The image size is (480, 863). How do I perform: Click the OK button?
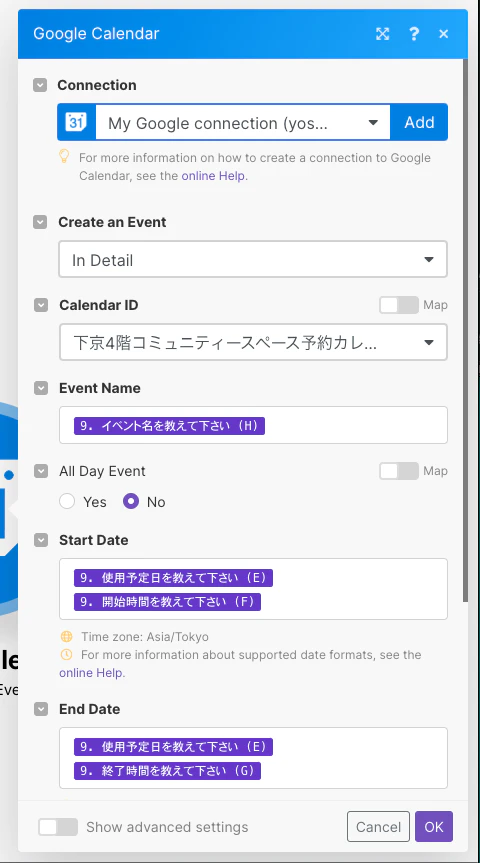(x=434, y=827)
